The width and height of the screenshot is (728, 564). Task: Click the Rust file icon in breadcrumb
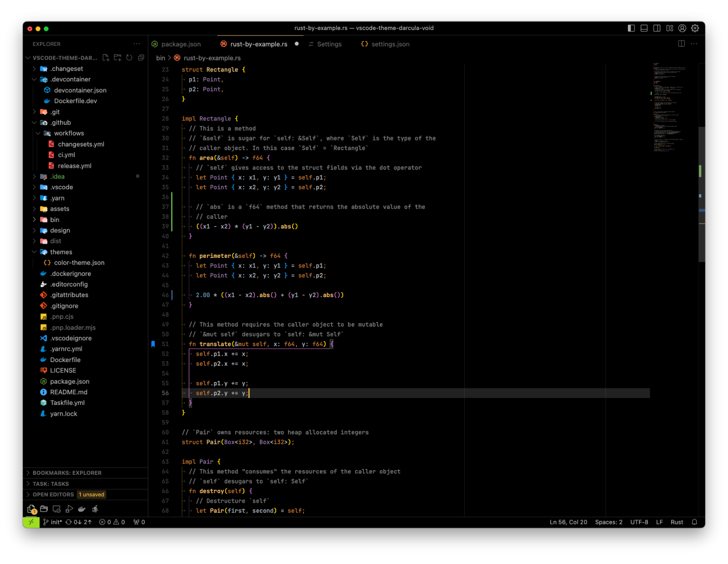click(x=177, y=58)
